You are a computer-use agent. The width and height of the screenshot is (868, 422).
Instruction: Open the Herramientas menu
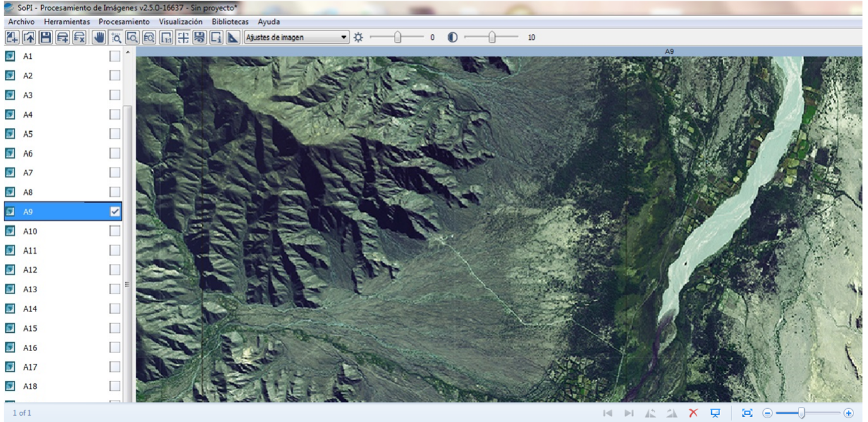pyautogui.click(x=67, y=22)
